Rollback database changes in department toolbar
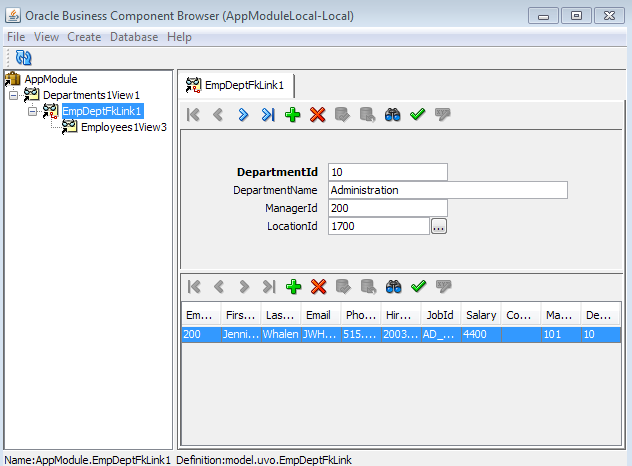The width and height of the screenshot is (632, 466). pyautogui.click(x=368, y=115)
